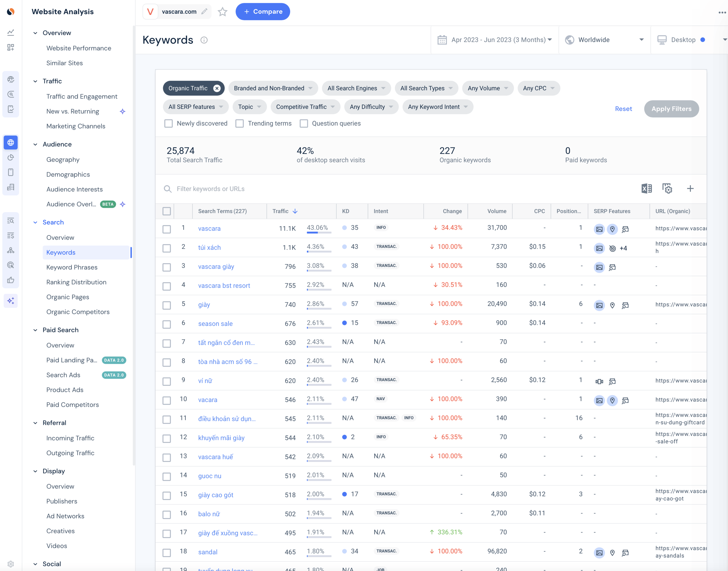Click the traffic share bar for túi xách
The height and width of the screenshot is (571, 728).
[319, 252]
